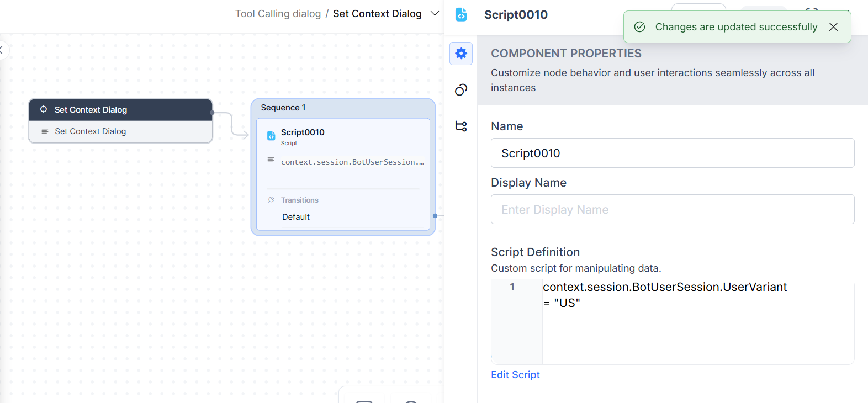Select the Sequence 1 group title
This screenshot has width=868, height=403.
point(283,108)
